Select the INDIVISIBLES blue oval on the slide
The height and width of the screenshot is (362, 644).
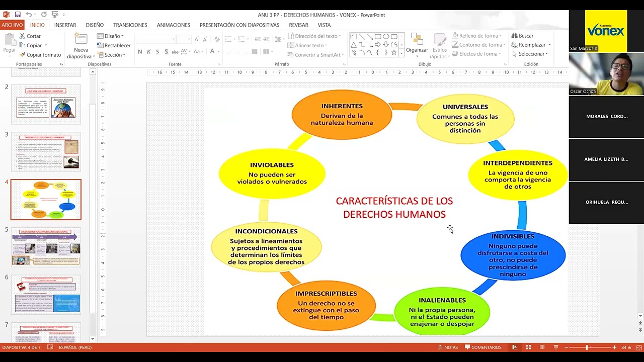click(x=513, y=255)
